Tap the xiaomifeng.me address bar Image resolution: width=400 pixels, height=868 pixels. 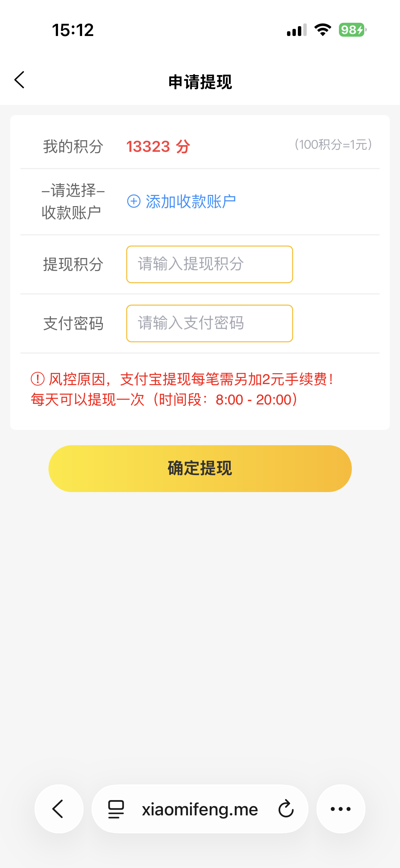[199, 809]
